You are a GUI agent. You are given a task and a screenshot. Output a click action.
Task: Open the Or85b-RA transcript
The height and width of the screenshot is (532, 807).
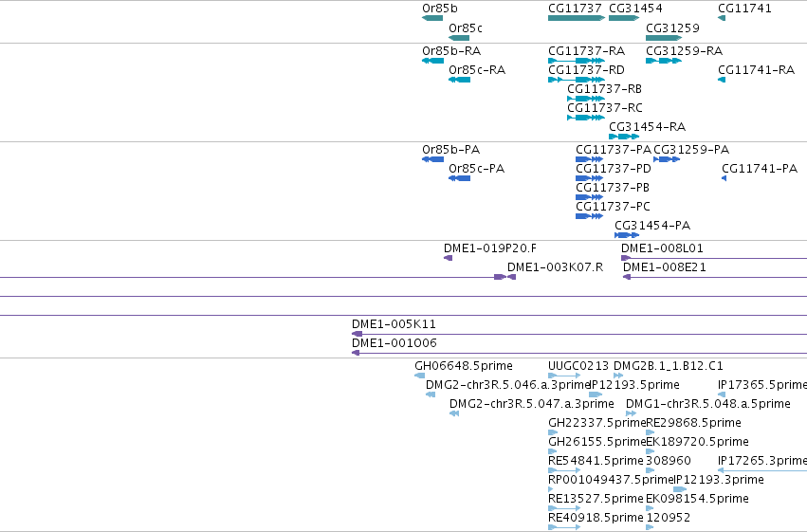(x=432, y=61)
